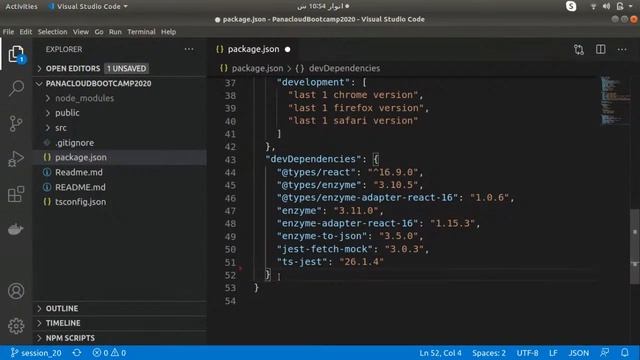Screen dimensions: 640x360
Task: Click the errors and warnings indicator
Action: (109, 353)
